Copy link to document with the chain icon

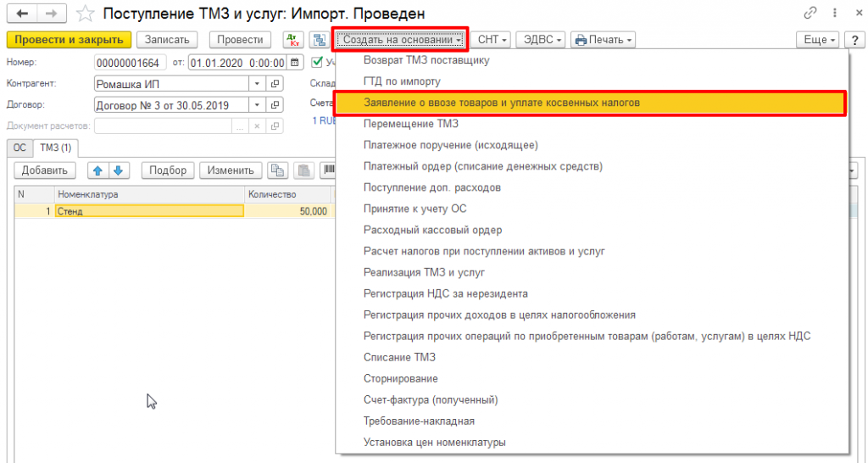tap(810, 13)
